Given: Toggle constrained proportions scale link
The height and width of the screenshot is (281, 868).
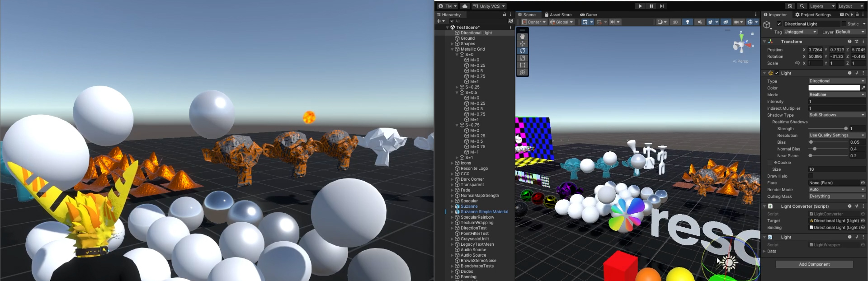Looking at the screenshot, I should tap(797, 63).
